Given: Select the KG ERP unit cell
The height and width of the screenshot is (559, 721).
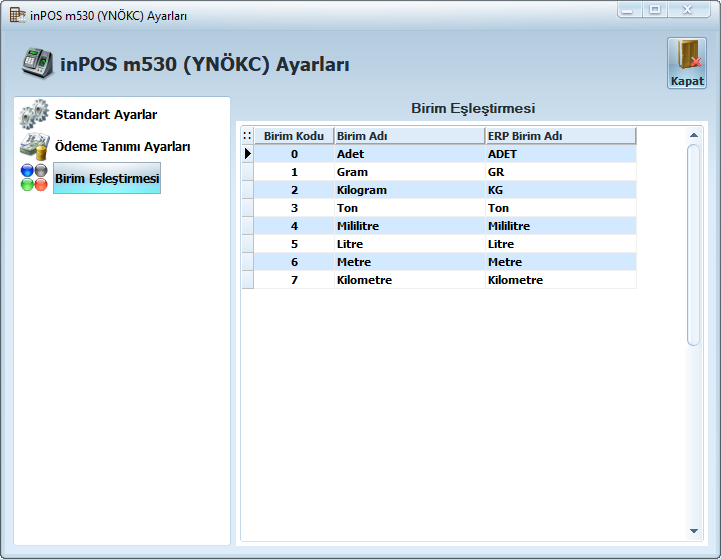Looking at the screenshot, I should coord(561,190).
